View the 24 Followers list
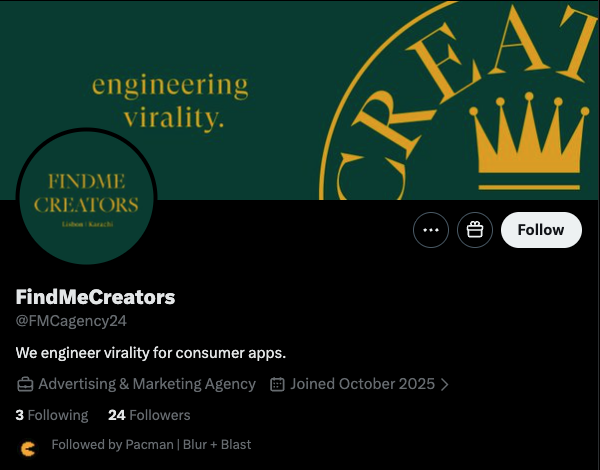The image size is (600, 470). (x=149, y=415)
